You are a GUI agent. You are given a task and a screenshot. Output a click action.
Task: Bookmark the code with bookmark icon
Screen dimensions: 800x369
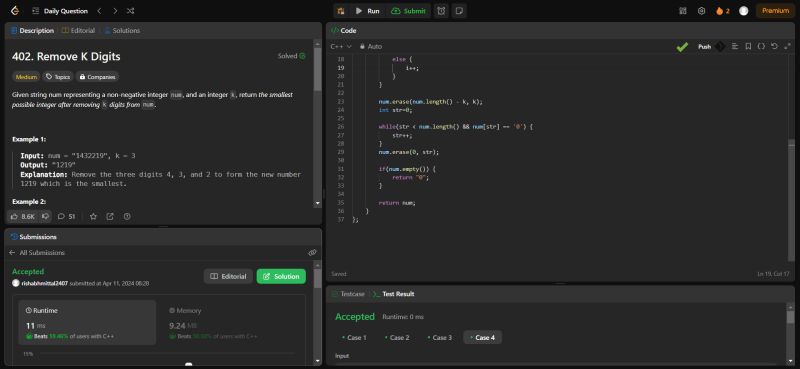pyautogui.click(x=748, y=46)
